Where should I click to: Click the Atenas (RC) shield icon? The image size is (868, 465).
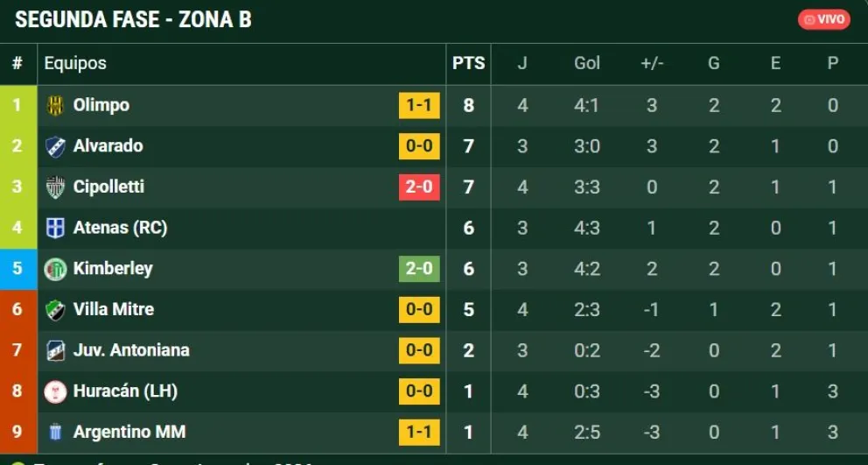(55, 228)
